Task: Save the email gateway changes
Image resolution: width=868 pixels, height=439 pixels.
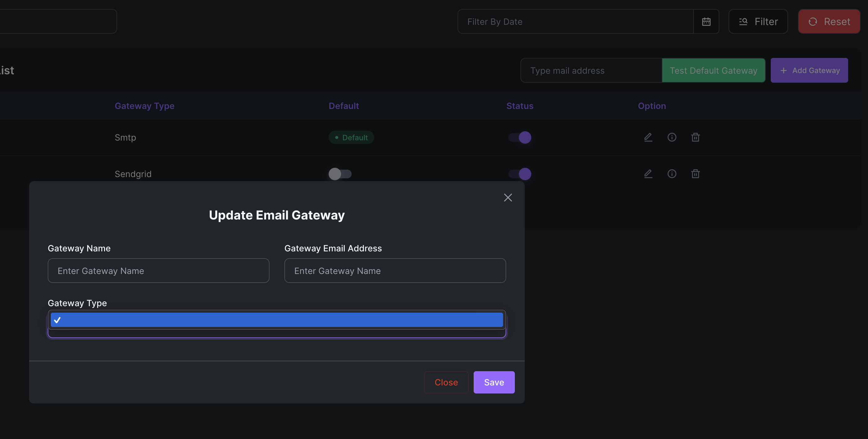Action: pyautogui.click(x=494, y=382)
